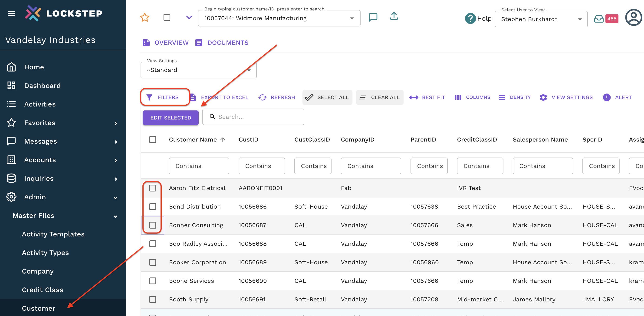The image size is (644, 316).
Task: Check the Booker Corporation row checkbox
Action: (152, 262)
